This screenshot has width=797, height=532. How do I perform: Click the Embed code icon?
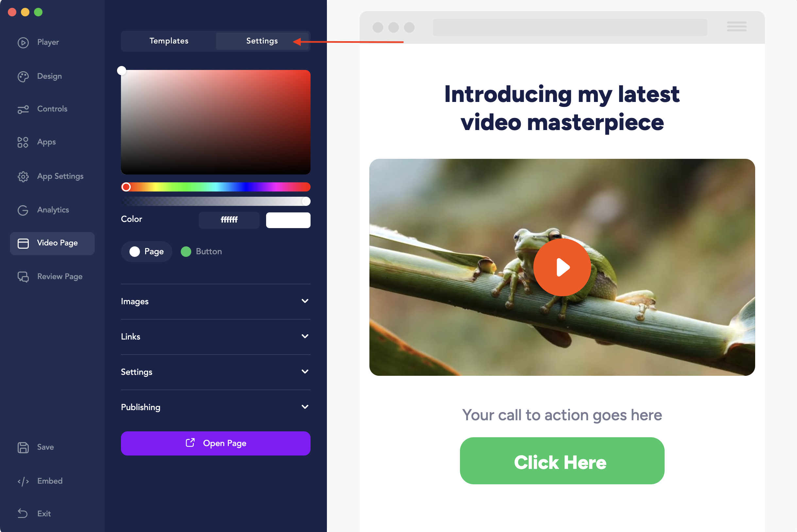point(23,481)
